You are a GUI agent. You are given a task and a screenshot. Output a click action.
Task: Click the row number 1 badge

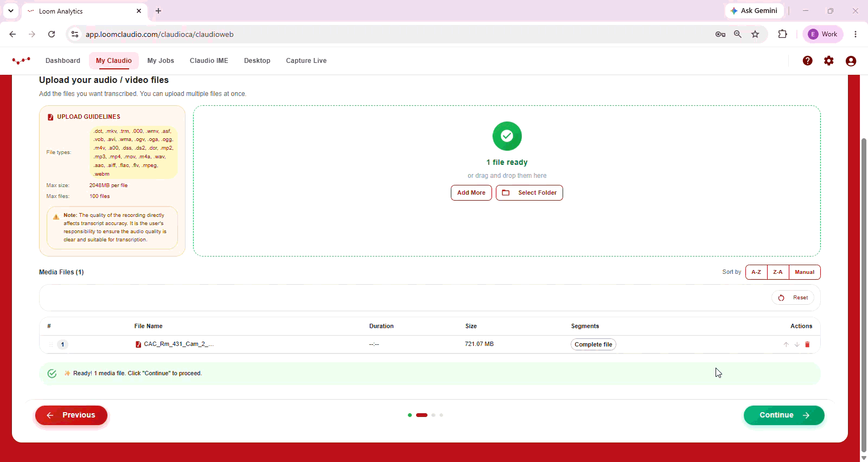point(63,344)
